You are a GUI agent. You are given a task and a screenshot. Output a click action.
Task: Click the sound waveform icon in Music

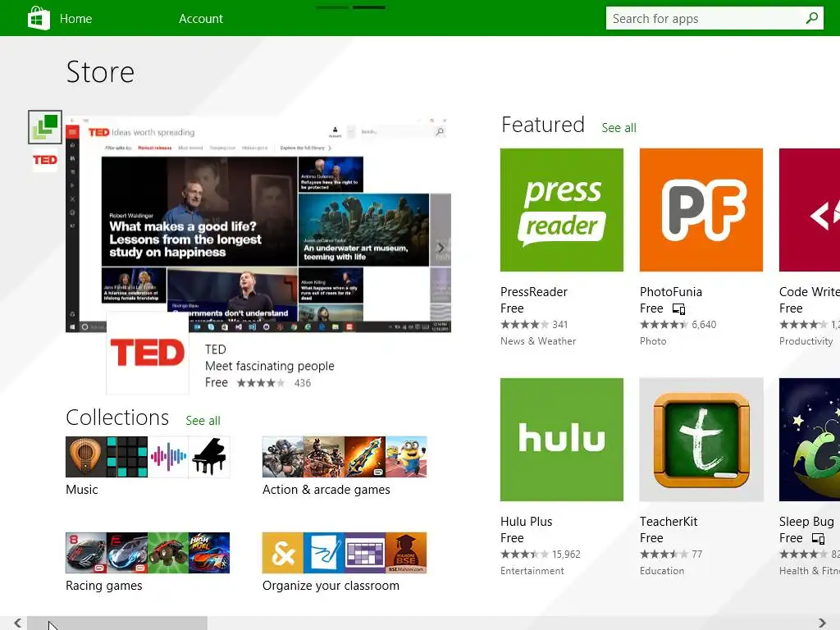pyautogui.click(x=168, y=457)
